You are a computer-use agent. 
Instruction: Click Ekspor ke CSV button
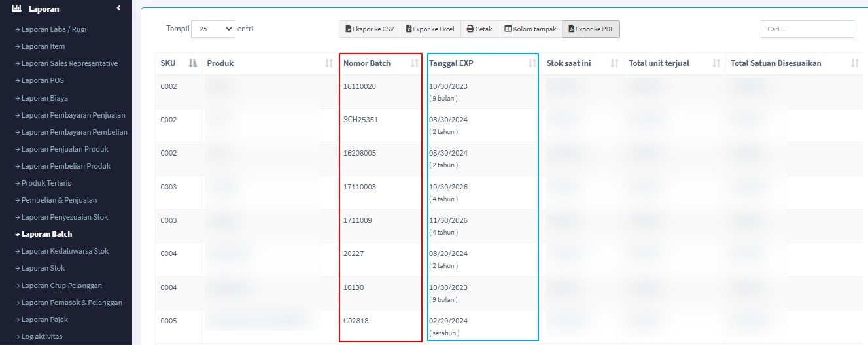click(370, 29)
